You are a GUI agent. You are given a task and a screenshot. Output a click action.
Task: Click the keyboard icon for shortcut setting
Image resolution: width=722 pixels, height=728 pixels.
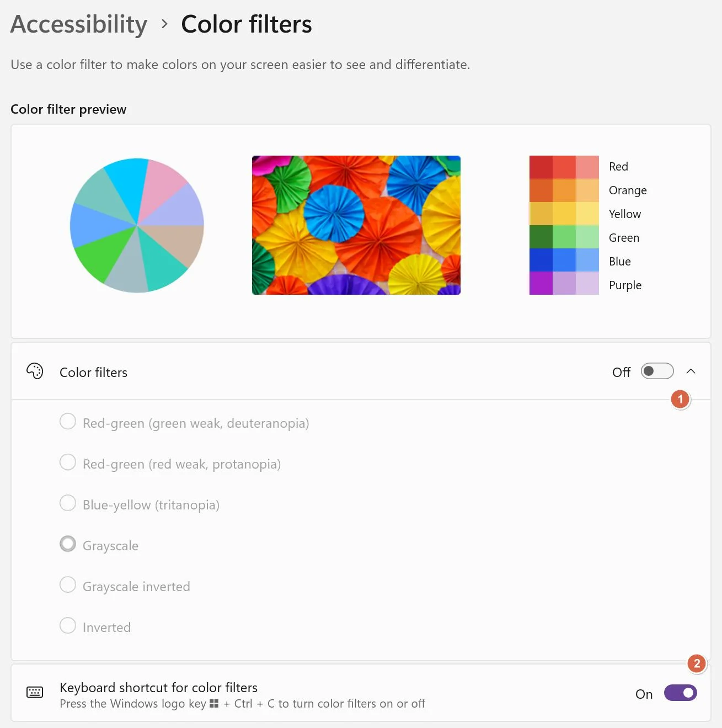tap(35, 692)
